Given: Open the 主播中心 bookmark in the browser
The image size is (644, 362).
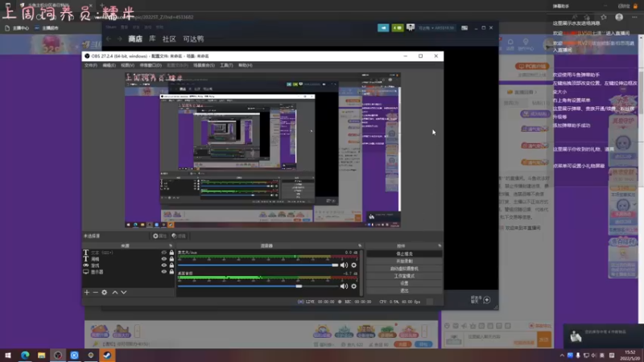Looking at the screenshot, I should (x=17, y=28).
